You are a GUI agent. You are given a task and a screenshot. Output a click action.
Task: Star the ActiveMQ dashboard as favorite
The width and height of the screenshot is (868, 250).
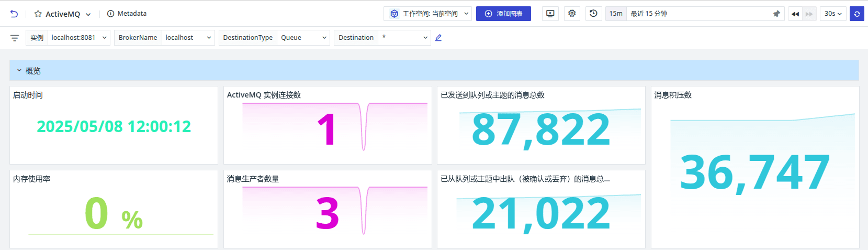pyautogui.click(x=38, y=14)
